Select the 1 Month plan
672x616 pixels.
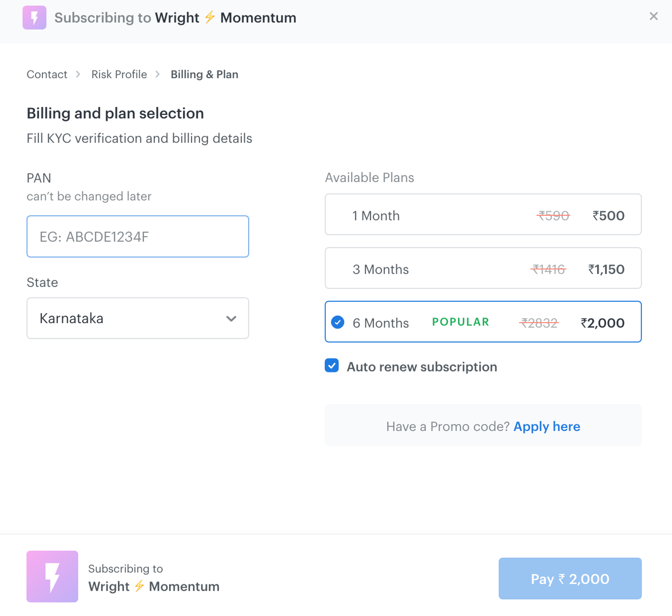[x=483, y=214]
